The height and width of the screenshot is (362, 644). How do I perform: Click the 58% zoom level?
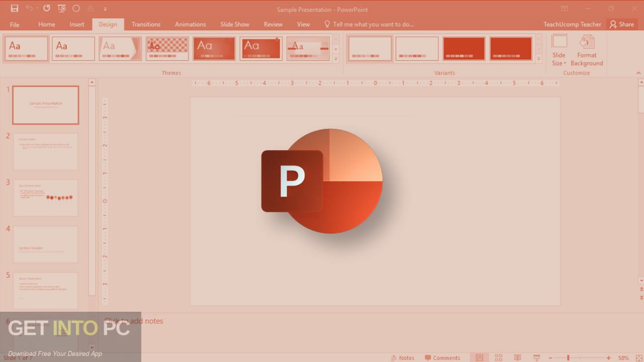pyautogui.click(x=623, y=358)
